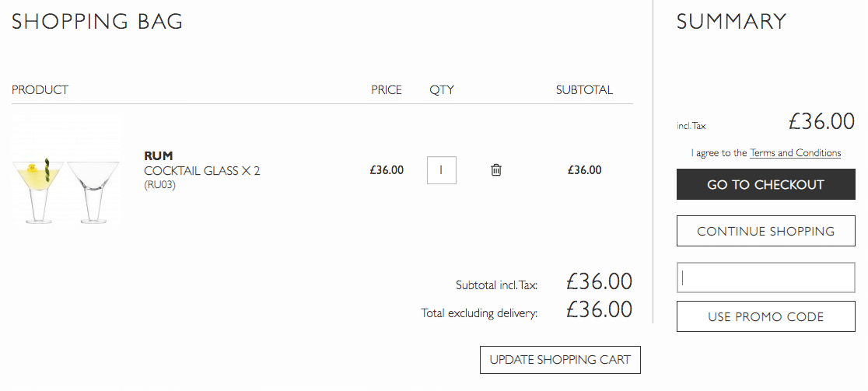868x391 pixels.
Task: Remove the cocktail glass item using trash icon
Action: pyautogui.click(x=496, y=169)
